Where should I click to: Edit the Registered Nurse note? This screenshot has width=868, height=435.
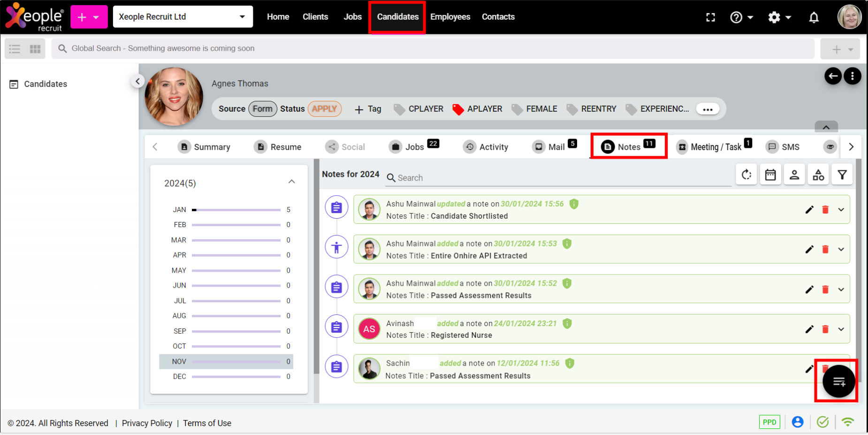[x=809, y=329]
